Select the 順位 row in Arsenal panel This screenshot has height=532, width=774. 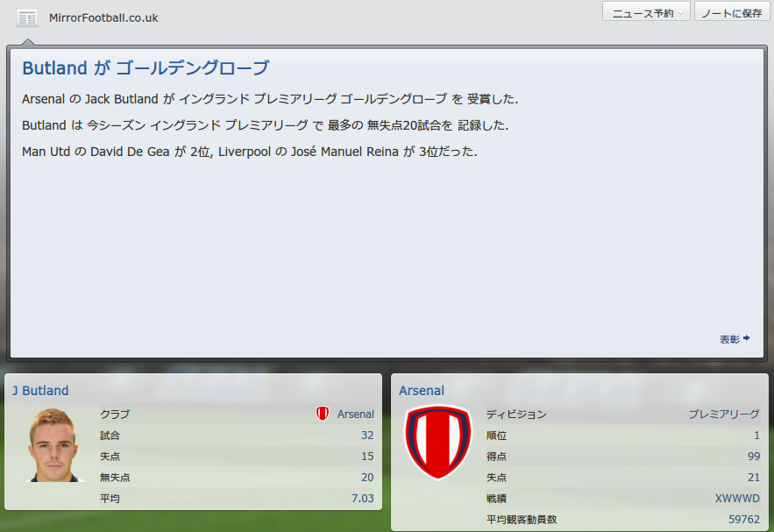point(623,436)
